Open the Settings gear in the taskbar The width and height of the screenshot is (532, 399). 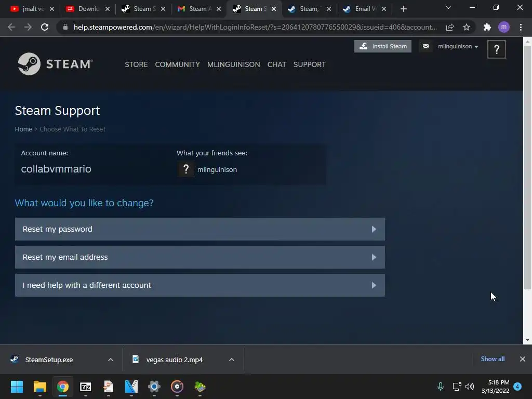pyautogui.click(x=154, y=387)
